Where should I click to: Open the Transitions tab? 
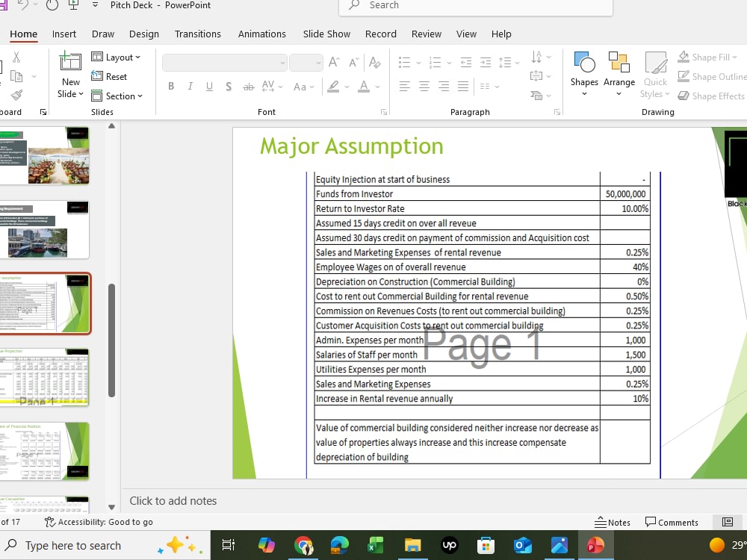[x=198, y=34]
